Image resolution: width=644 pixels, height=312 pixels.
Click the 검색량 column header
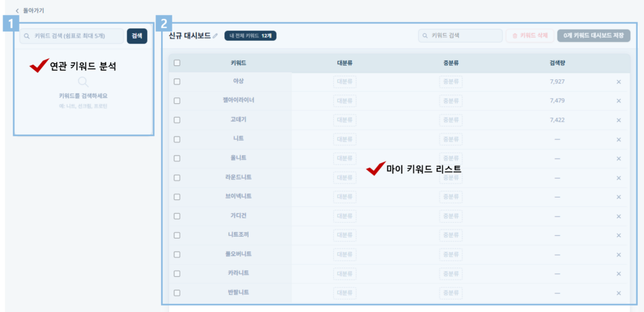pos(557,63)
